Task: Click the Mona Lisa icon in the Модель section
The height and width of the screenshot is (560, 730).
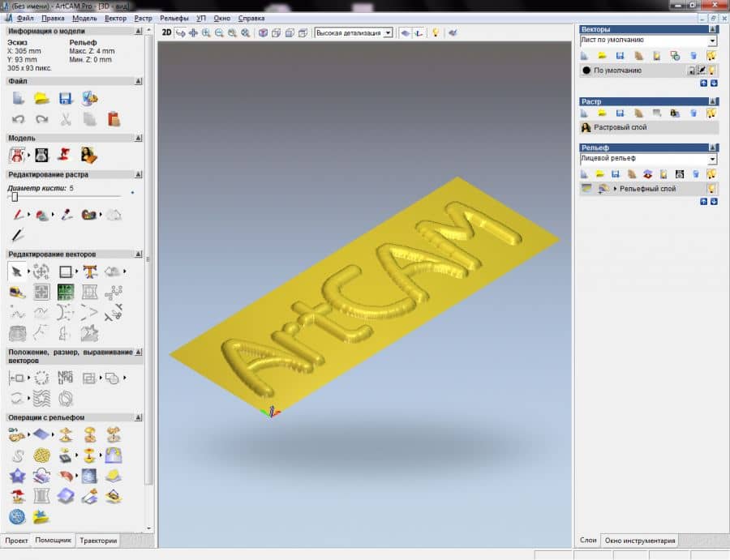Action: click(88, 155)
